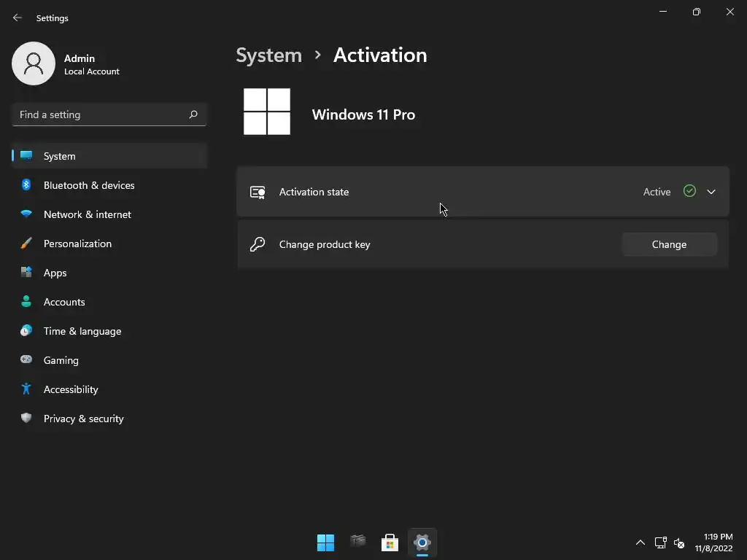Click the Change product key button

[x=669, y=244]
